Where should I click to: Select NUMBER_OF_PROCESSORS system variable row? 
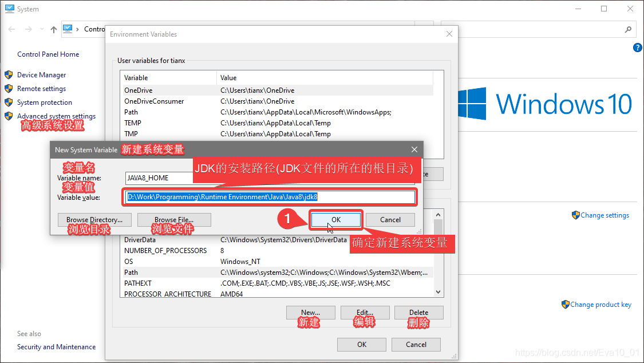[x=277, y=250]
